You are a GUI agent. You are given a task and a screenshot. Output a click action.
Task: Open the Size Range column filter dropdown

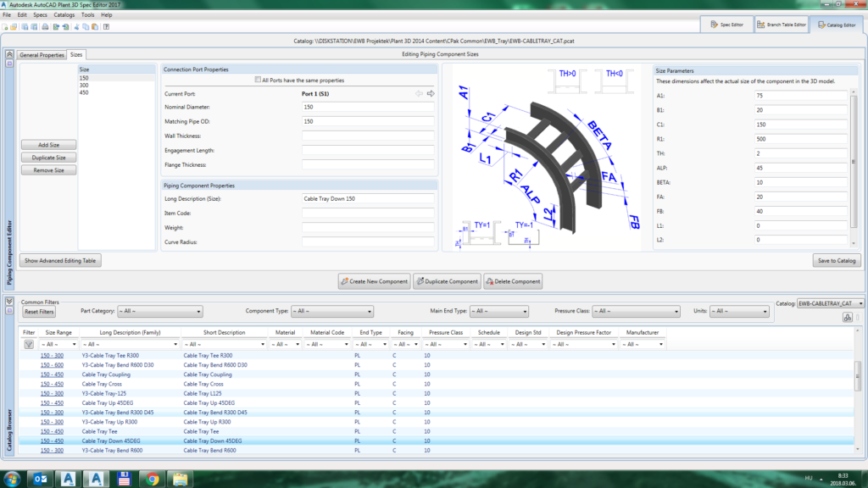tap(58, 344)
